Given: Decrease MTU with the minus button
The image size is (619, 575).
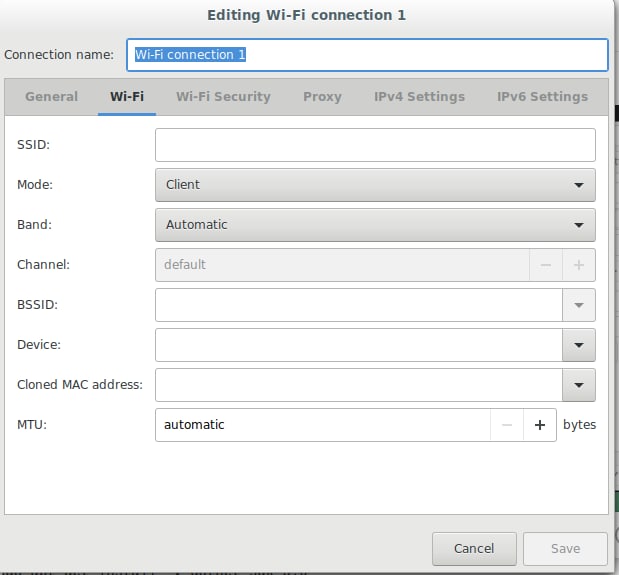Looking at the screenshot, I should point(507,425).
